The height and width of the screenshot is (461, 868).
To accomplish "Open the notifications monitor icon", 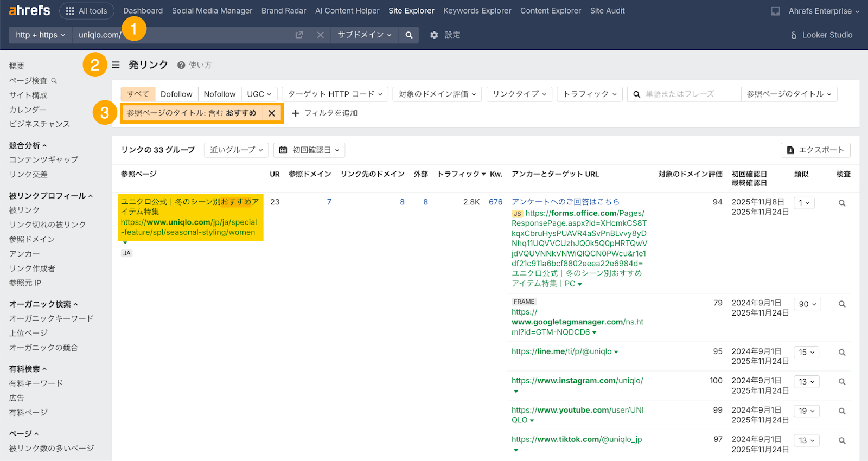I will 775,11.
